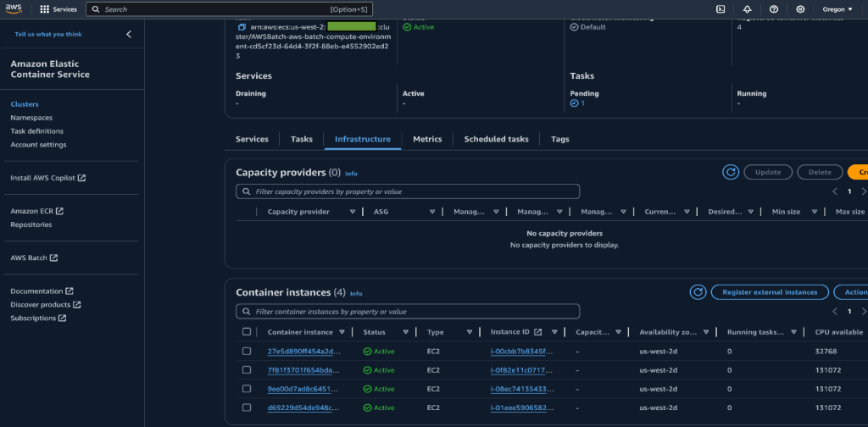The image size is (868, 427).
Task: Refresh the Capacity providers list
Action: click(x=731, y=172)
